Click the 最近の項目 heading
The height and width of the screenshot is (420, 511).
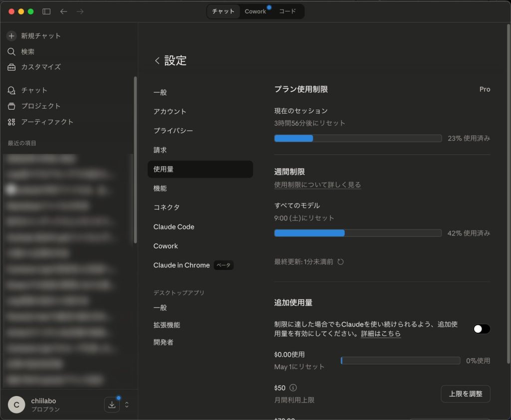pos(22,143)
